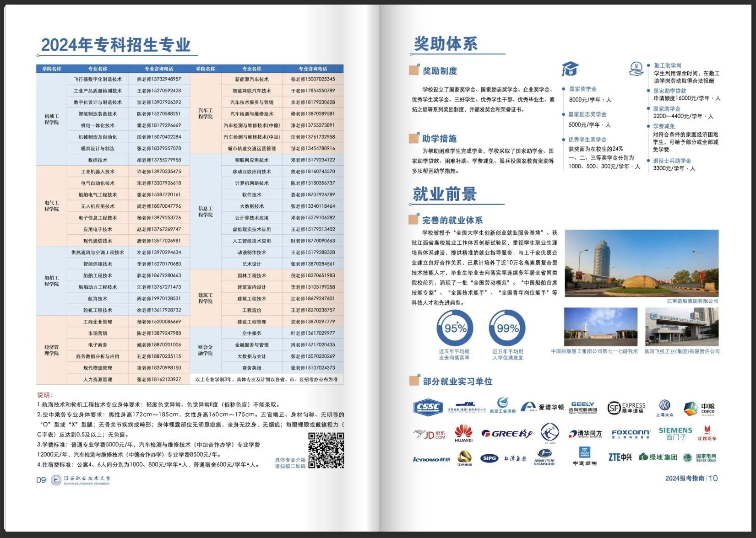Click the CSSC company logo
Image resolution: width=756 pixels, height=538 pixels.
coord(428,407)
